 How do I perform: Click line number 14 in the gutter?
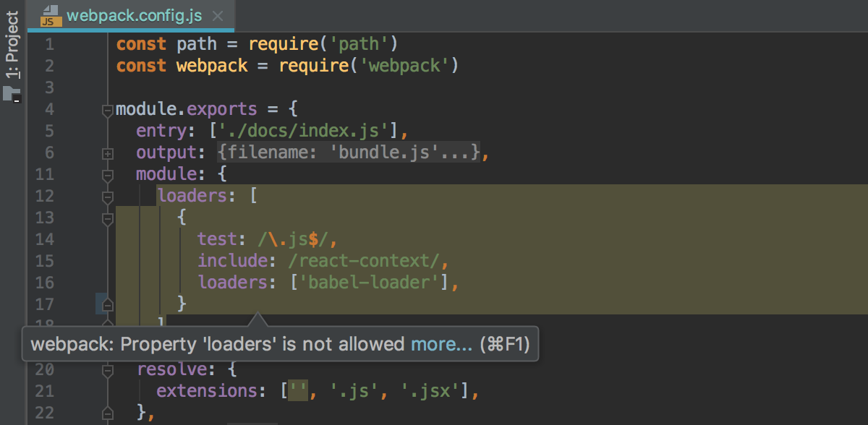(x=44, y=239)
